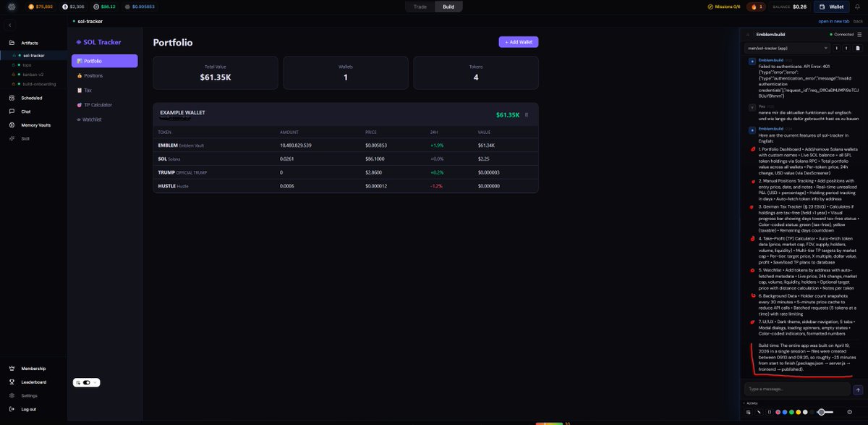The width and height of the screenshot is (868, 425).
Task: Click the first arrow button beside project dropdown
Action: (x=837, y=49)
